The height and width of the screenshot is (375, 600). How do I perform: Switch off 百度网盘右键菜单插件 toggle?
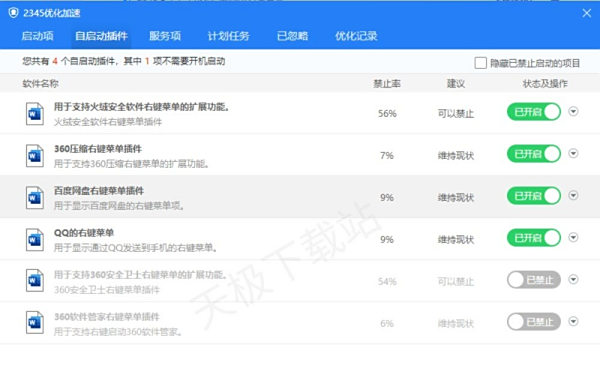534,196
